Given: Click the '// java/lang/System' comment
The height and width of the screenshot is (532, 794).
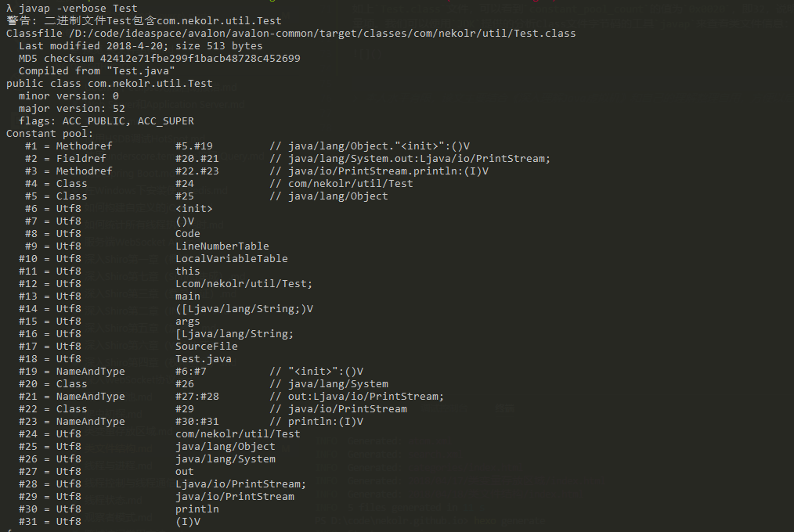Looking at the screenshot, I should point(329,384).
